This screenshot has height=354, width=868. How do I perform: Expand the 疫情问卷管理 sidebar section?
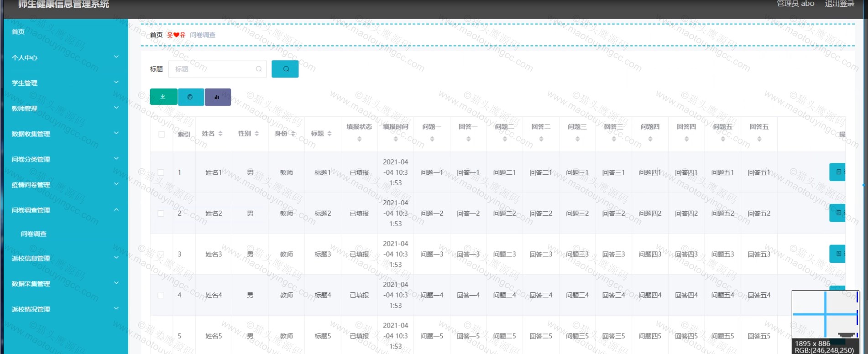pyautogui.click(x=65, y=185)
